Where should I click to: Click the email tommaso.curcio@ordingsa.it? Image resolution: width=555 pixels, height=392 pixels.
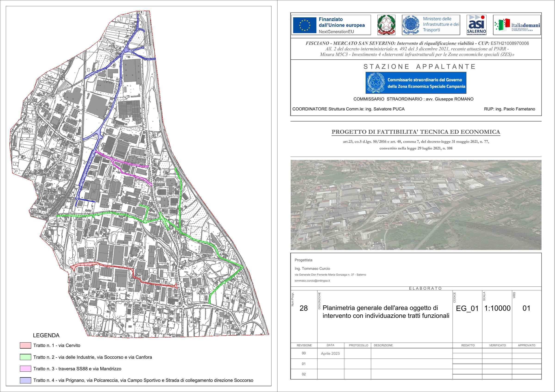click(312, 281)
